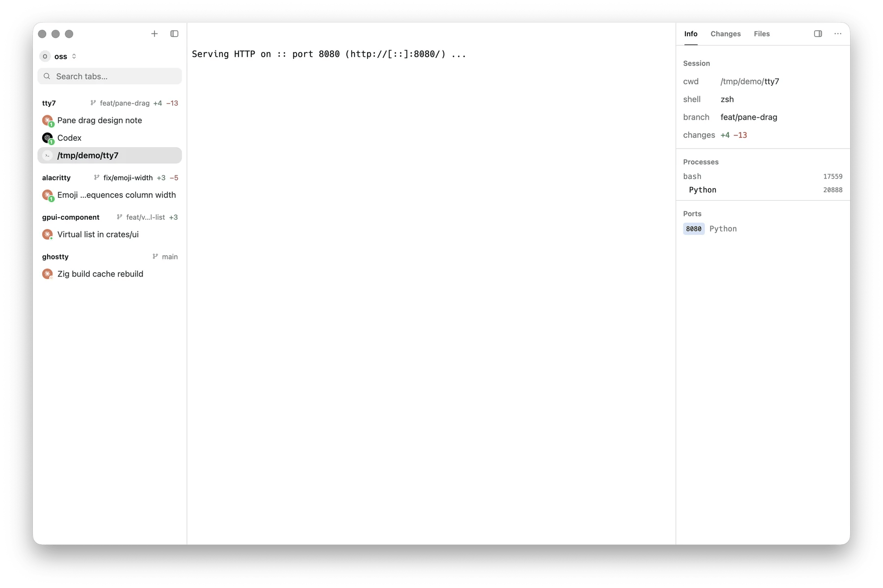Toggle the left sidebar panel icon

pyautogui.click(x=174, y=34)
